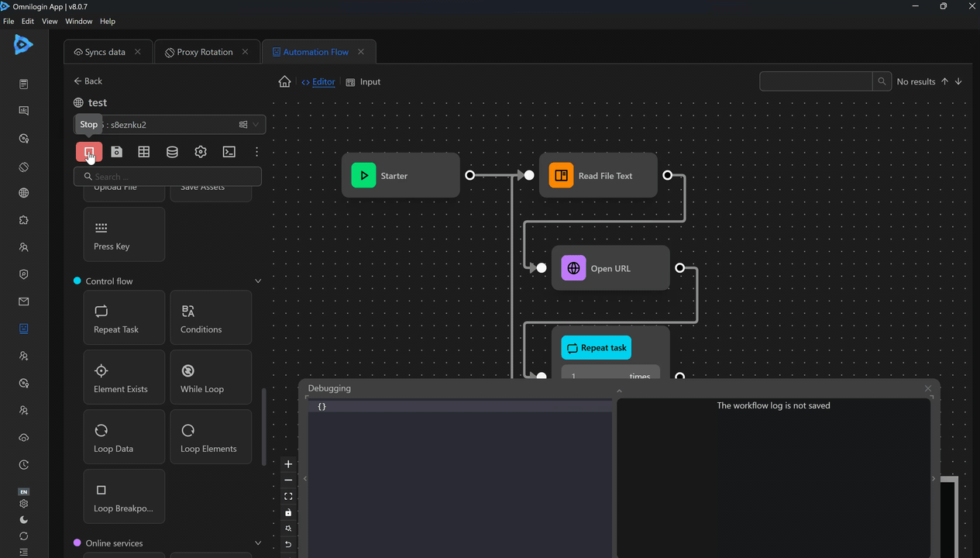Image resolution: width=980 pixels, height=558 pixels.
Task: Open the Input view link
Action: point(370,82)
